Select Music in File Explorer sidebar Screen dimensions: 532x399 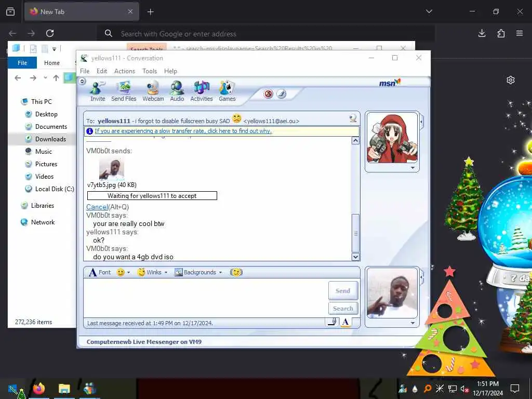[x=44, y=151]
